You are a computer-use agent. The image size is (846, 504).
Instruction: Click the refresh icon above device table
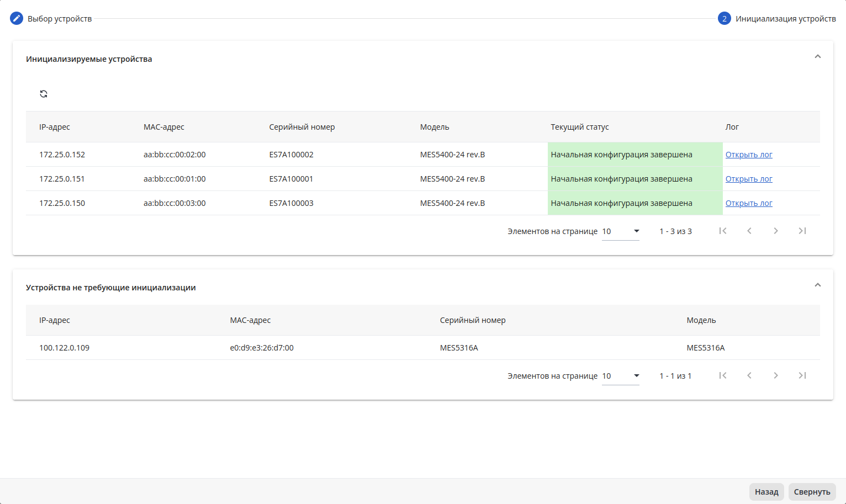[44, 94]
